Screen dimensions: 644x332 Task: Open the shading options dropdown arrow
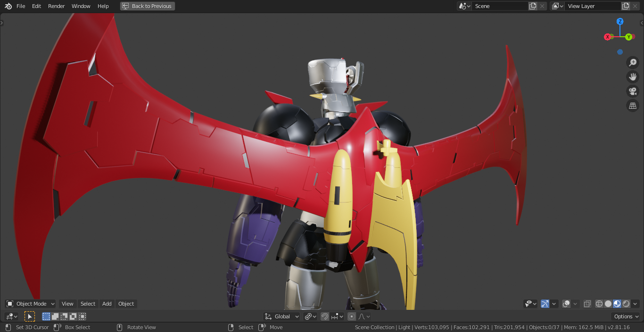[636, 304]
